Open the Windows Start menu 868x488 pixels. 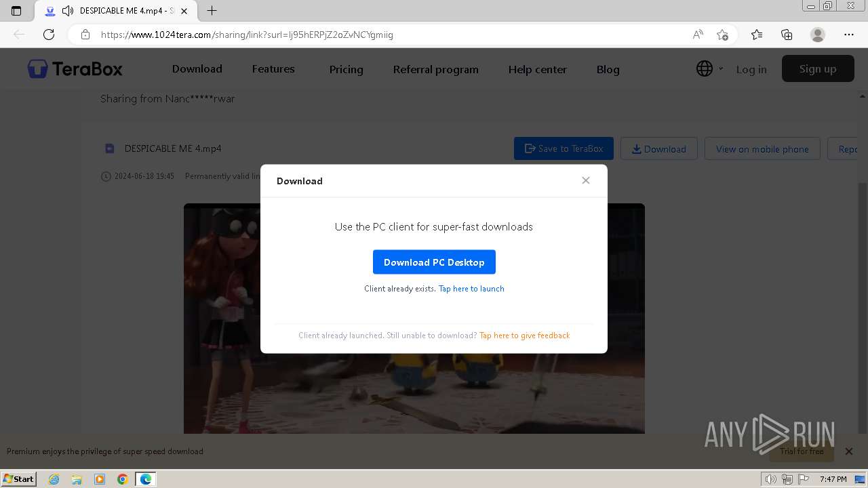(19, 479)
